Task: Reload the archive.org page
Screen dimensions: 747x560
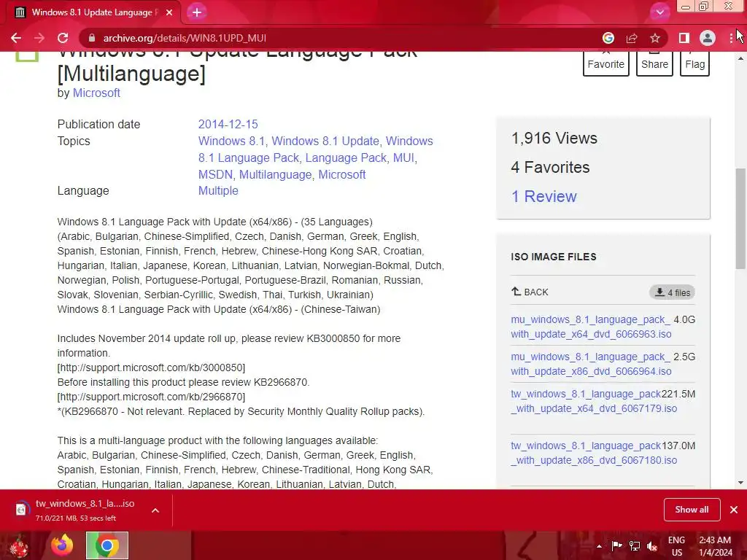Action: click(63, 38)
